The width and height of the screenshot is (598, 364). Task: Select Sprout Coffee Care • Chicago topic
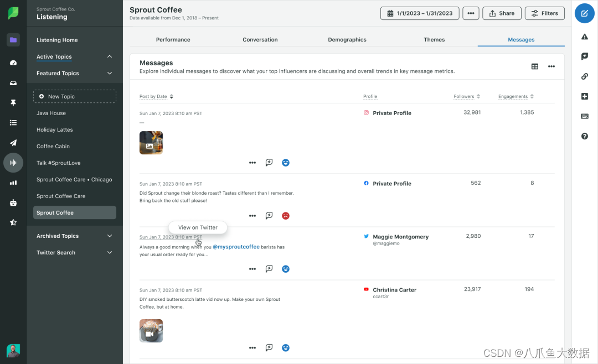point(74,180)
